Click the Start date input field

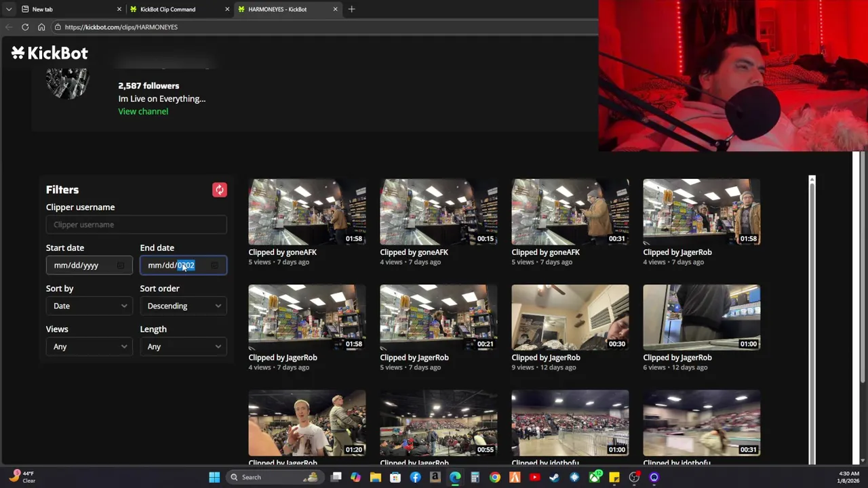(89, 266)
